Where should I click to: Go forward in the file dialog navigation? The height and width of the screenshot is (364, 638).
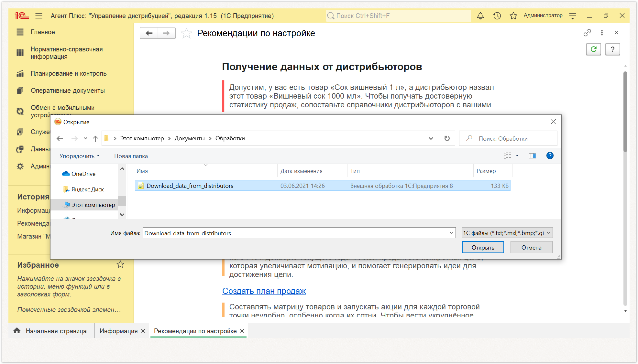pos(74,138)
